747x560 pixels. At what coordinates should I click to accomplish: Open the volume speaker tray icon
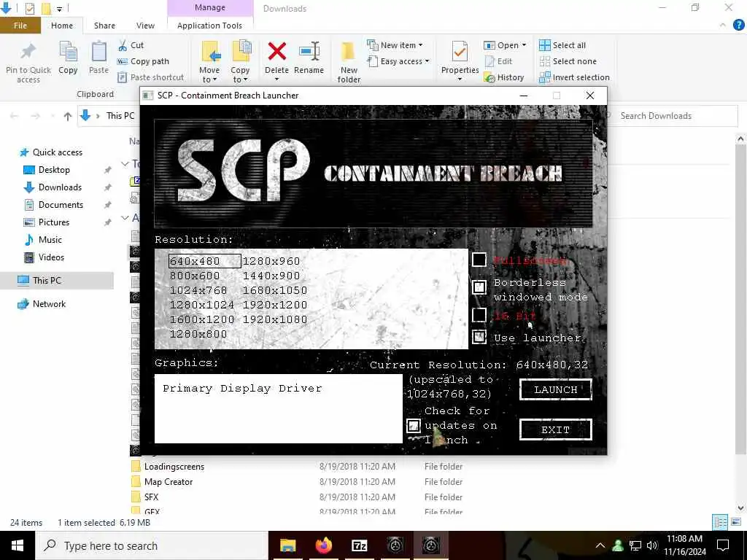652,545
